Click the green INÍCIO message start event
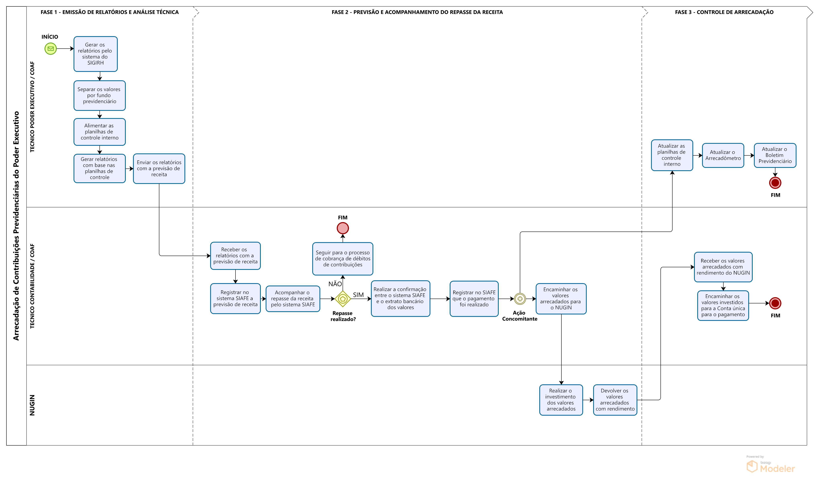This screenshot has width=817, height=504. (50, 49)
